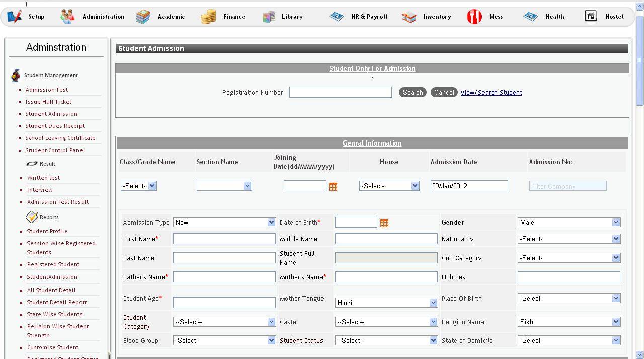Click the Student Age input field
Image resolution: width=644 pixels, height=359 pixels.
pyautogui.click(x=224, y=303)
